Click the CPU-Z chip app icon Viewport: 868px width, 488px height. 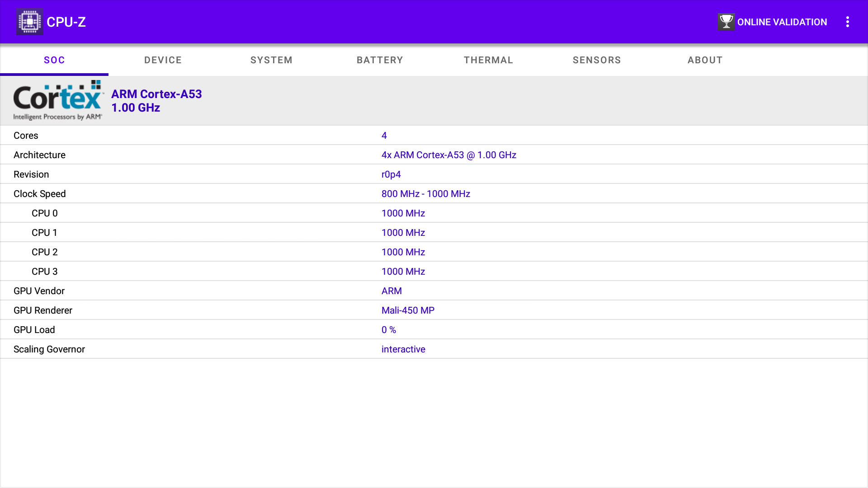(30, 22)
